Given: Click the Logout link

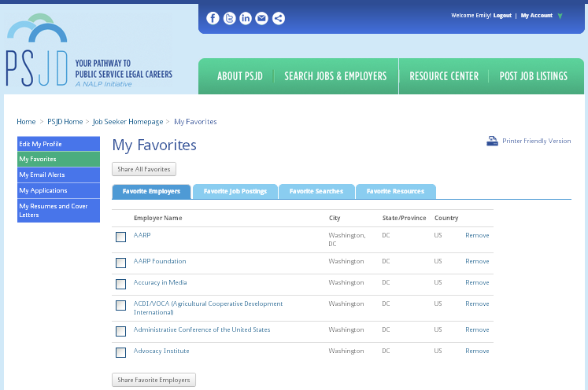Looking at the screenshot, I should click(502, 16).
